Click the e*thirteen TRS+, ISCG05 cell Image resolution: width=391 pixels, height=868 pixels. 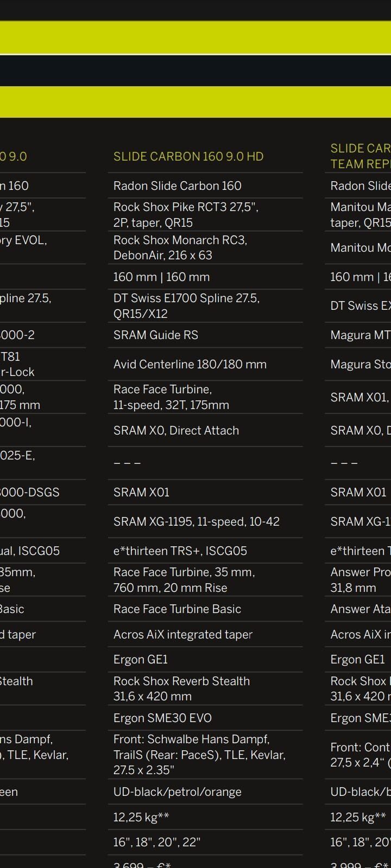(180, 551)
